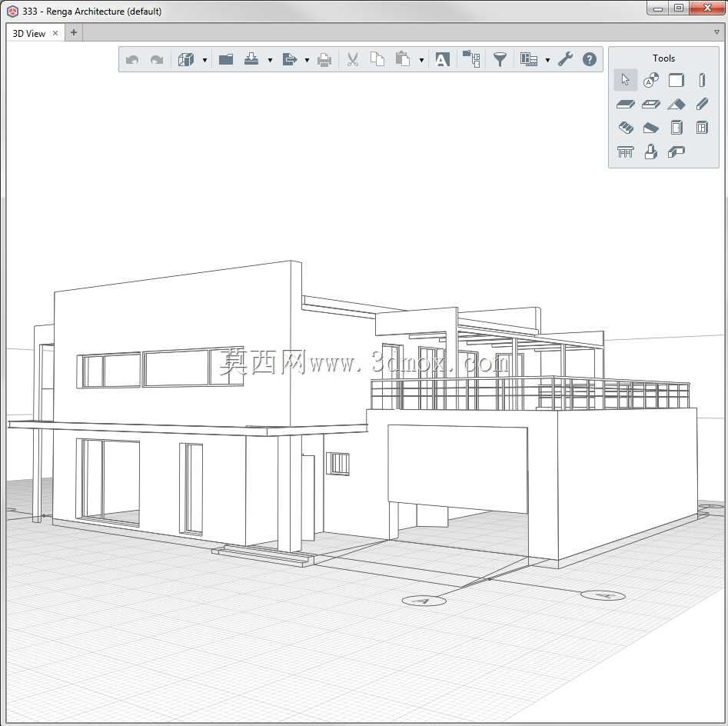Click the Undo arrow in the toolbar

pos(132,59)
